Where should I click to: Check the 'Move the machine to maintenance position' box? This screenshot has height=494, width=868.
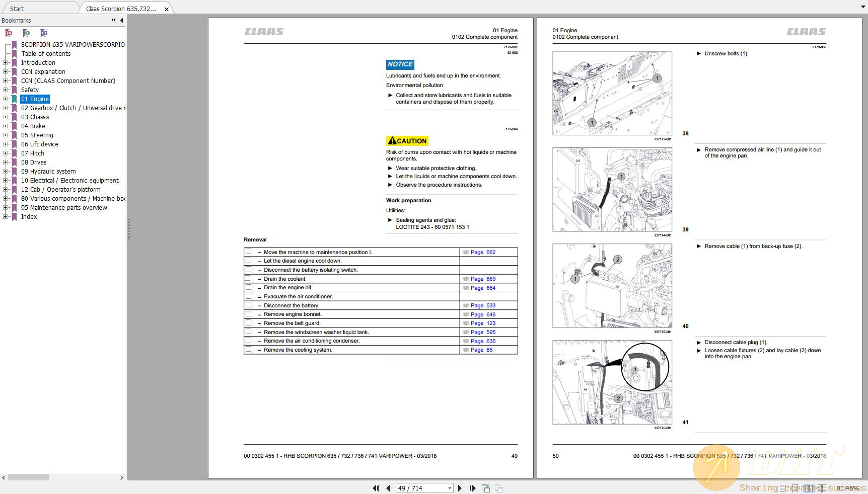[x=248, y=252]
